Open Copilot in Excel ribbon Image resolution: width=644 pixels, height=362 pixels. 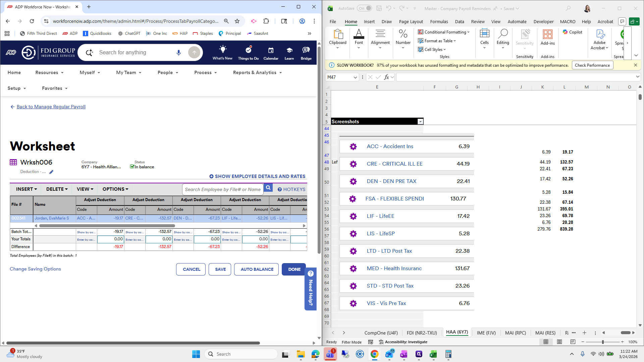573,32
